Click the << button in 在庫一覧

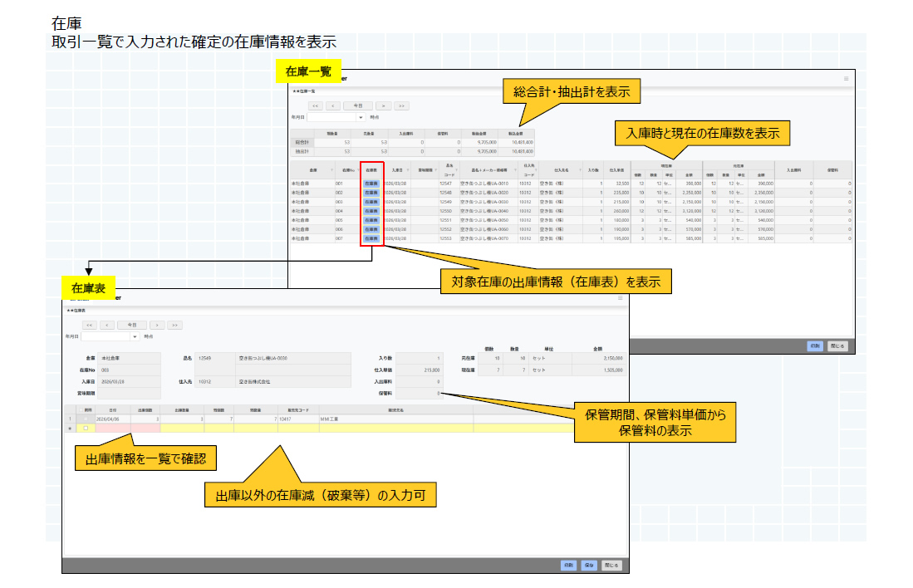[315, 105]
